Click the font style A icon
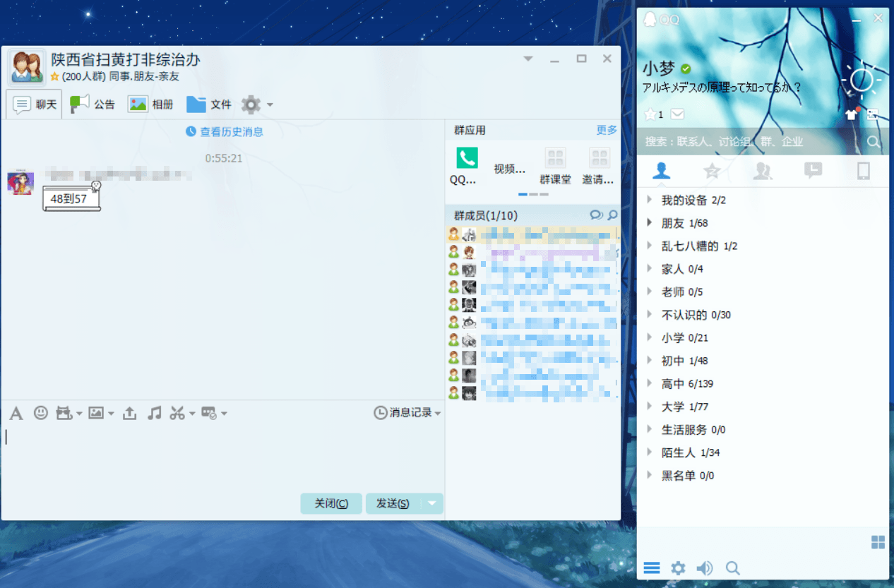The height and width of the screenshot is (588, 894). point(16,414)
